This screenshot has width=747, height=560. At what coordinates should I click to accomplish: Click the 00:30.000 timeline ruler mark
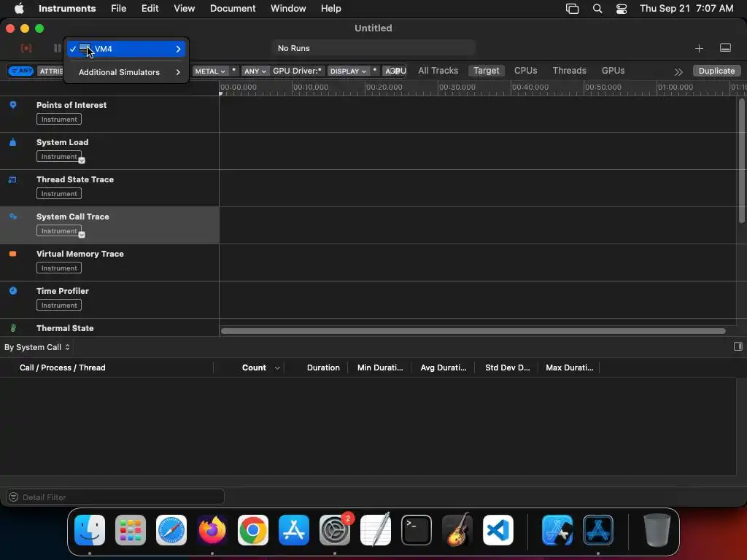coord(457,87)
